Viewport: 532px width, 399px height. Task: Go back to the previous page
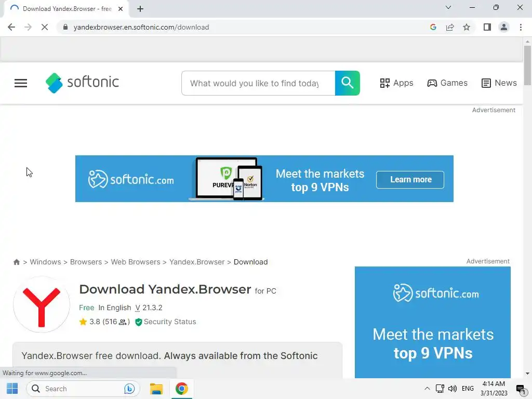(11, 27)
